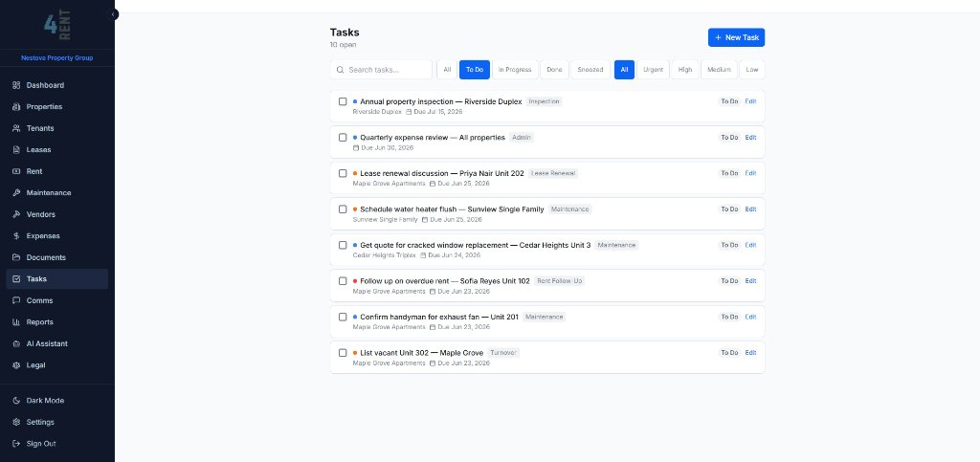Click the Documents folder icon
980x462 pixels.
[17, 258]
